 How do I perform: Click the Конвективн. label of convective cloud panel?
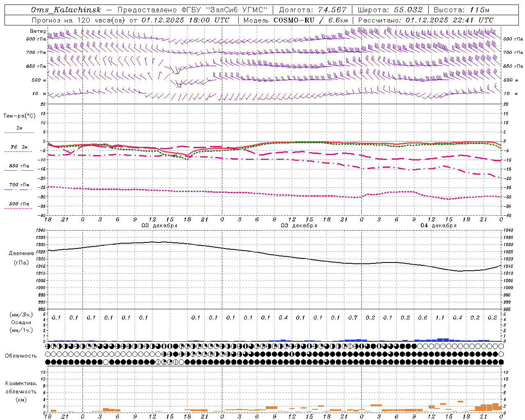21,383
